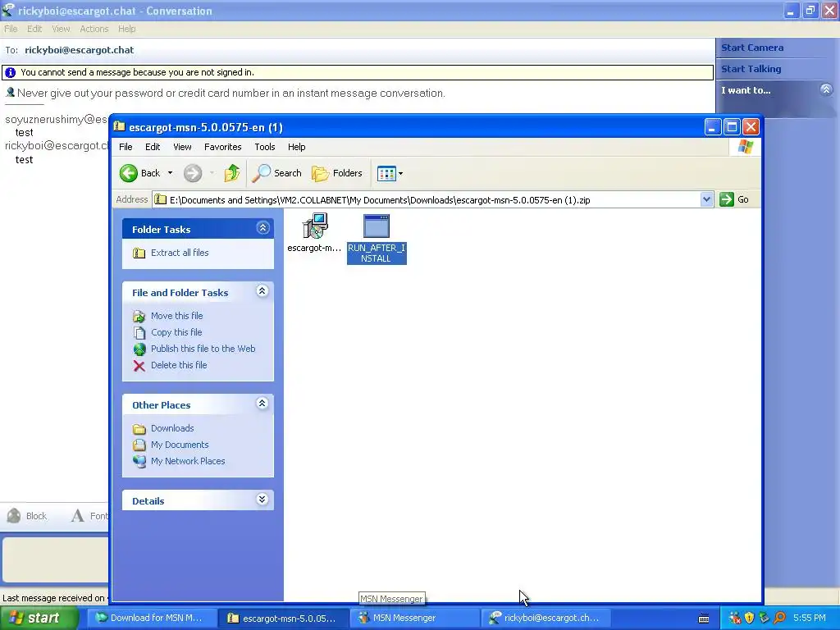Click the Publish to Web globe icon
Screen dimensions: 840x630
[x=139, y=349]
